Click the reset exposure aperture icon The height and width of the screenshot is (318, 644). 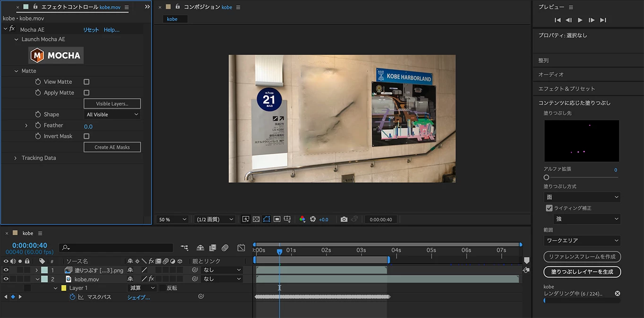[313, 219]
